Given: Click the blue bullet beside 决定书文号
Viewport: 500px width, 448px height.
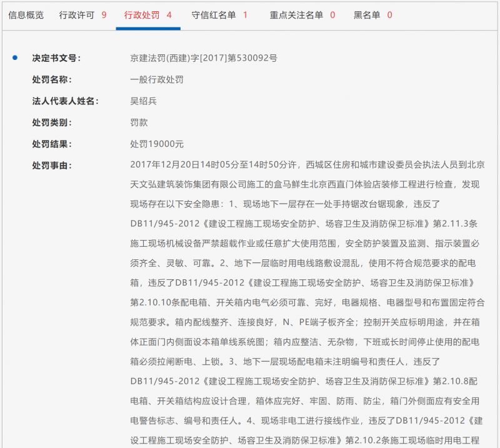Looking at the screenshot, I should point(14,57).
